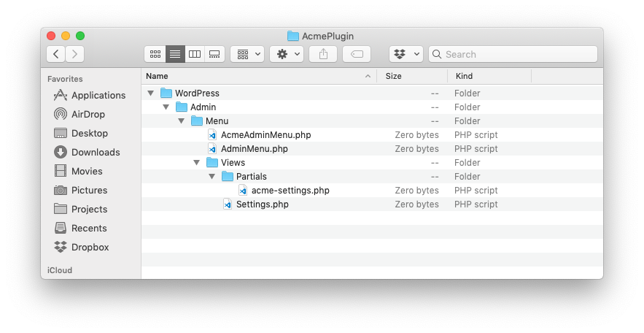Select list view toggle button
The width and height of the screenshot is (644, 333).
(x=175, y=54)
